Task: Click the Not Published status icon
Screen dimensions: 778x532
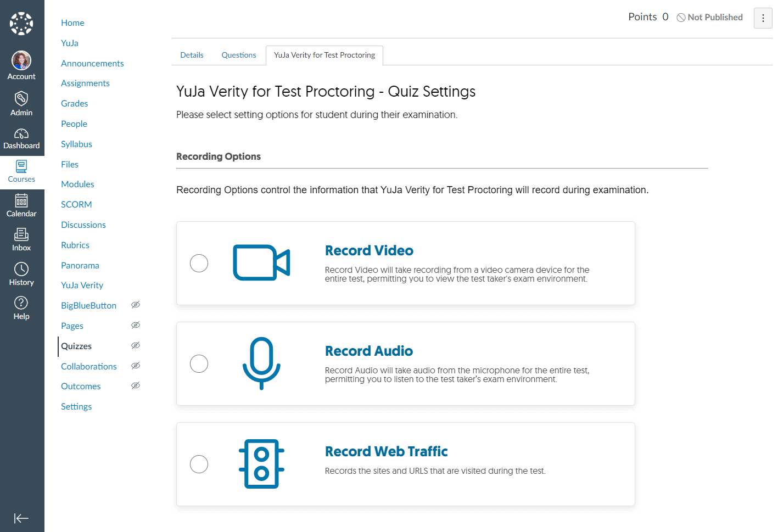Action: point(681,18)
